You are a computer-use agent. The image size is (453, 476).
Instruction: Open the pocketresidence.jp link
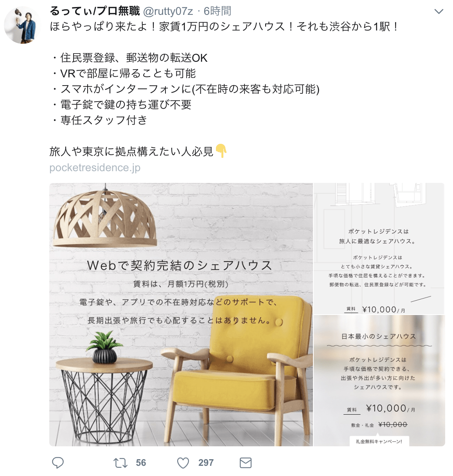click(x=95, y=167)
